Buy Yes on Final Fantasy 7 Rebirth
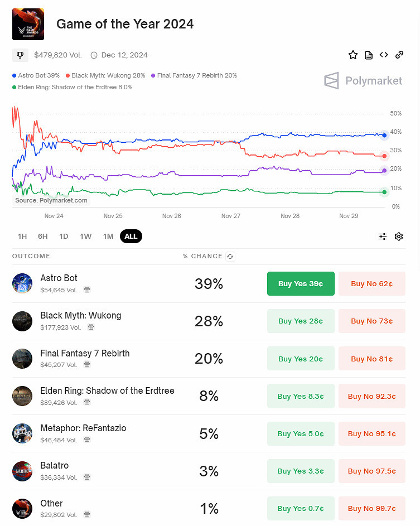This screenshot has height=526, width=420. (301, 359)
